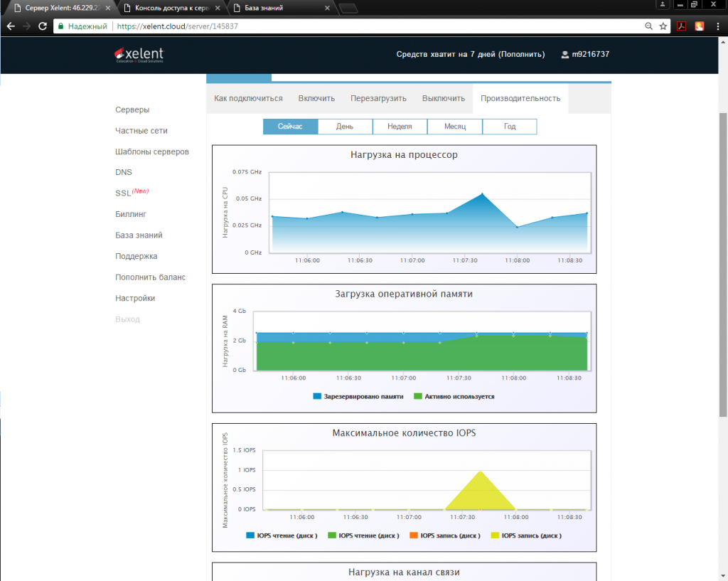Click the Пополнить link in the header
Image resolution: width=728 pixels, height=581 pixels.
[x=521, y=54]
